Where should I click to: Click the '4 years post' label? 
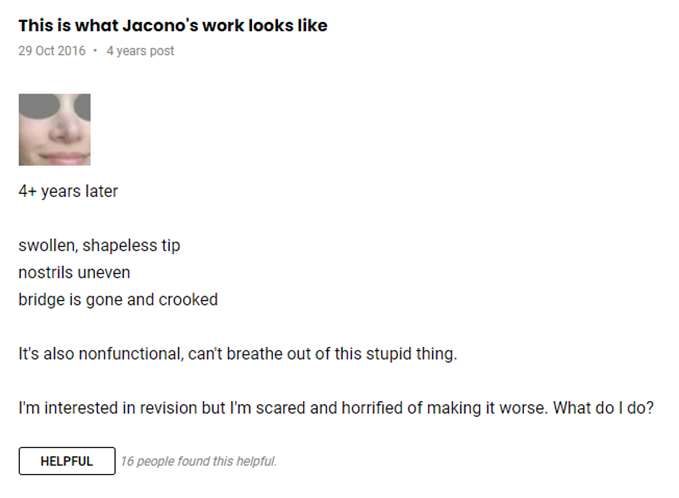pos(140,51)
